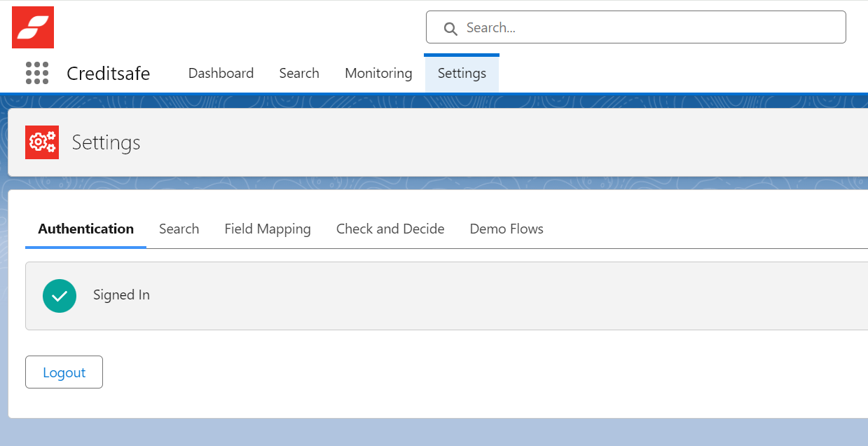The height and width of the screenshot is (446, 868).
Task: Click the green Signed In checkmark
Action: [60, 296]
